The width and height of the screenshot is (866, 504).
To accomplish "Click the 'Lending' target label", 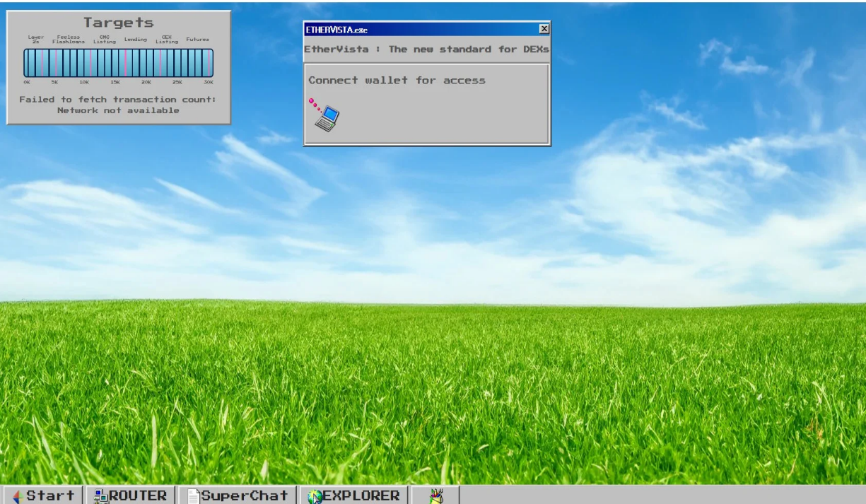I will pos(136,40).
